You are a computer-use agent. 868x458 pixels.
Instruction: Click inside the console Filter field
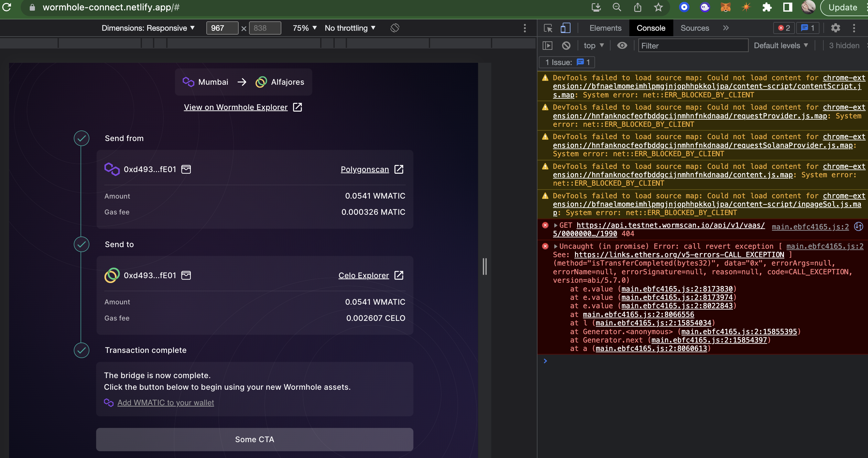(x=693, y=46)
